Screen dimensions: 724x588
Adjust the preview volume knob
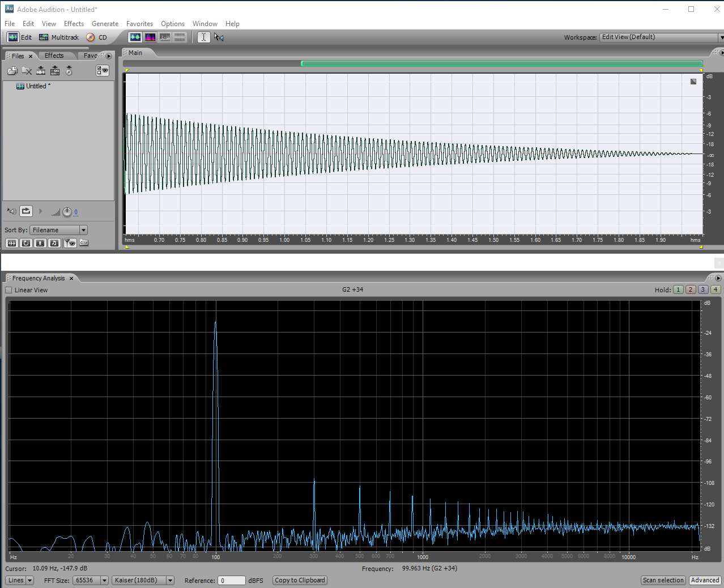67,212
